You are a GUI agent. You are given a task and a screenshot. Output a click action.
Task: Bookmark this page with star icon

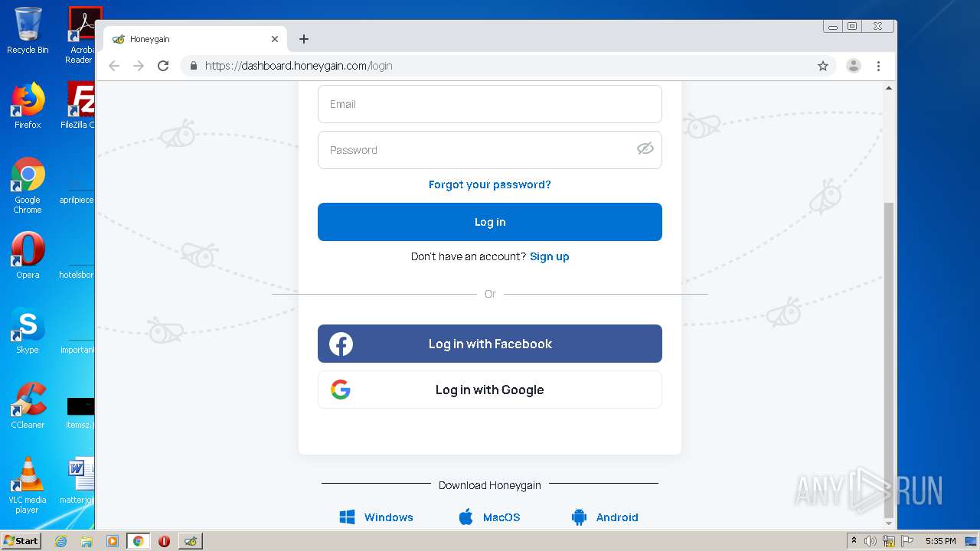coord(823,66)
